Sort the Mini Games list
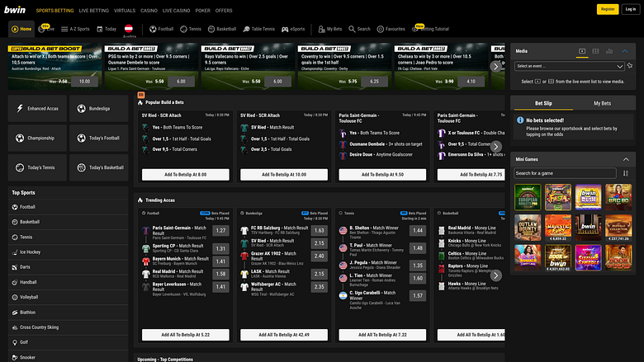Image resolution: width=644 pixels, height=362 pixels. pos(626,173)
